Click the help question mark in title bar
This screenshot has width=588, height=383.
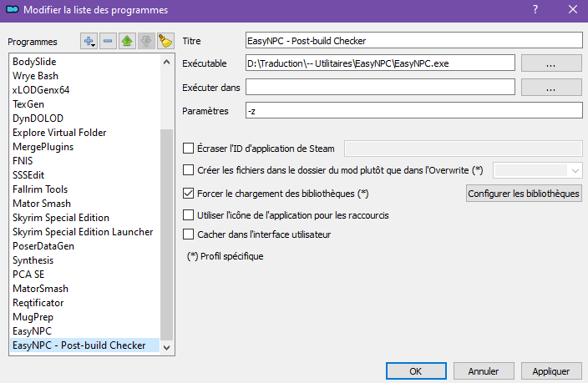point(535,9)
